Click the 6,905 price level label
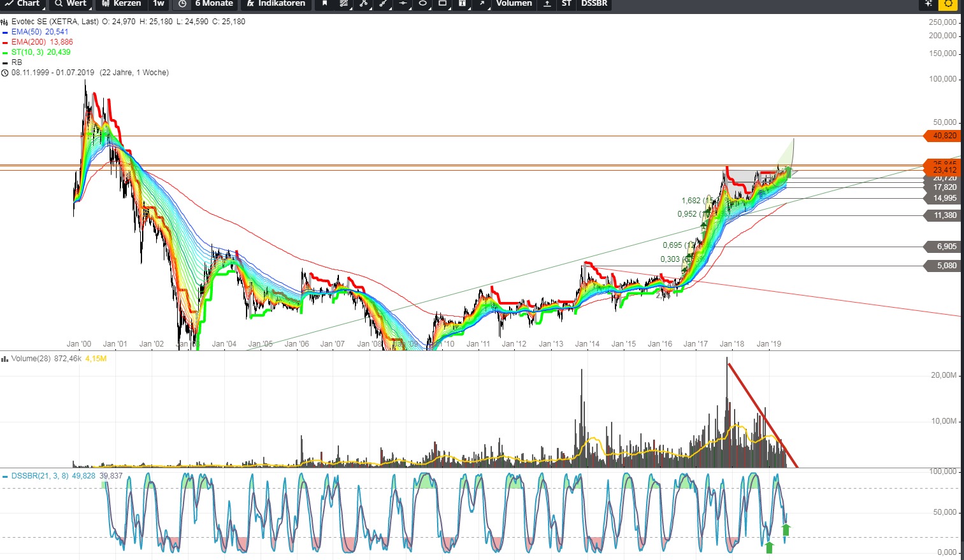 942,247
